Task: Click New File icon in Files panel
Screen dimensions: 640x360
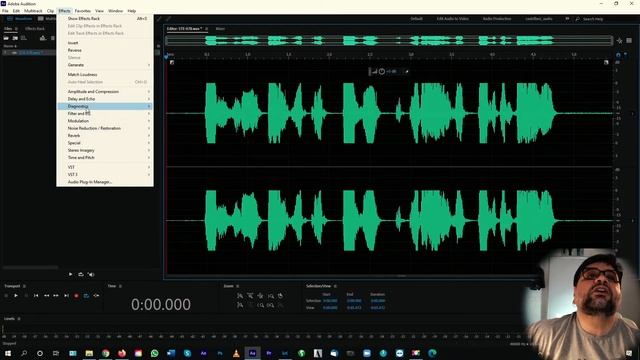Action: (24, 38)
